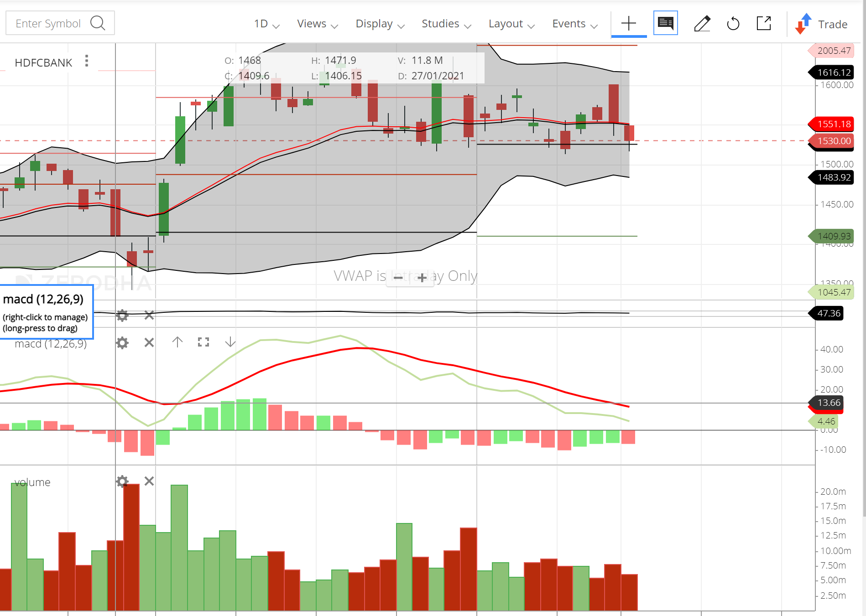The image size is (866, 616).
Task: Open the Events dropdown
Action: (574, 24)
